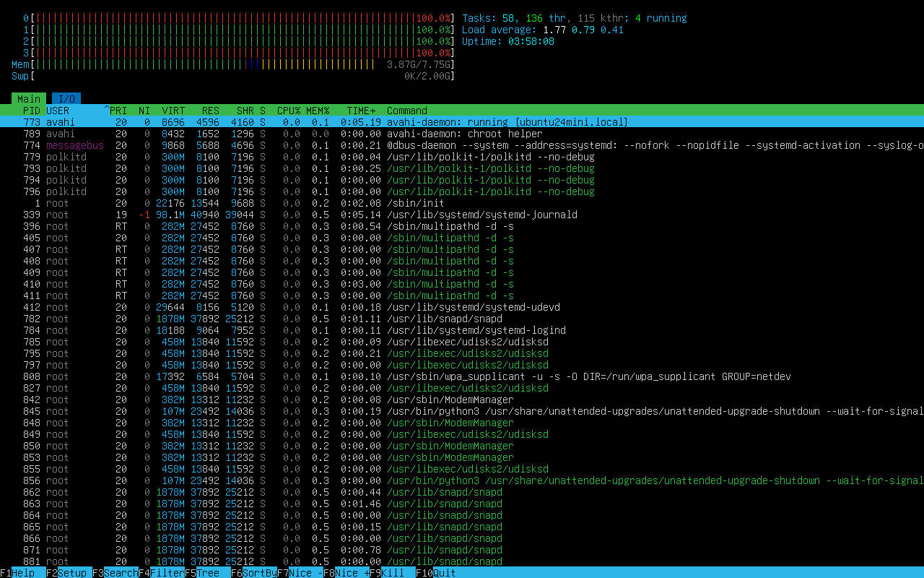The height and width of the screenshot is (578, 924).
Task: Open the F6 SortBy menu
Action: [259, 573]
